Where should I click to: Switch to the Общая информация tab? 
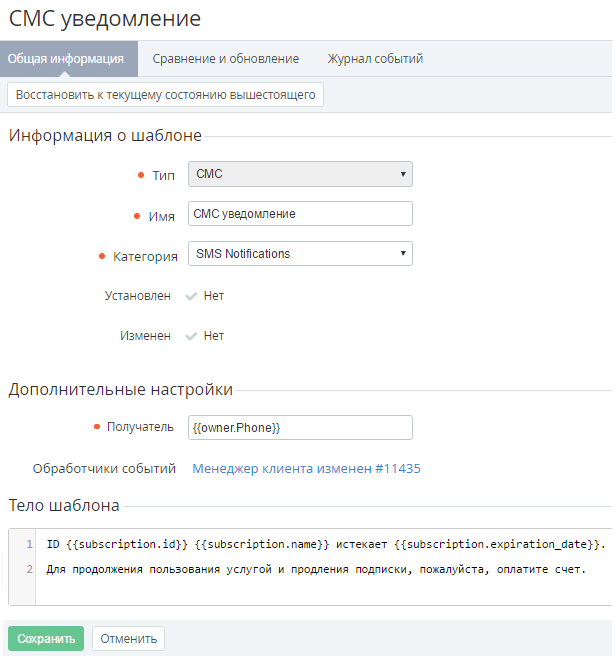tap(66, 59)
